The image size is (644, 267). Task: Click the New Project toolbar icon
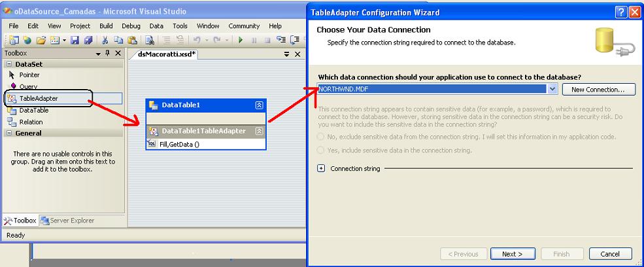(x=14, y=40)
